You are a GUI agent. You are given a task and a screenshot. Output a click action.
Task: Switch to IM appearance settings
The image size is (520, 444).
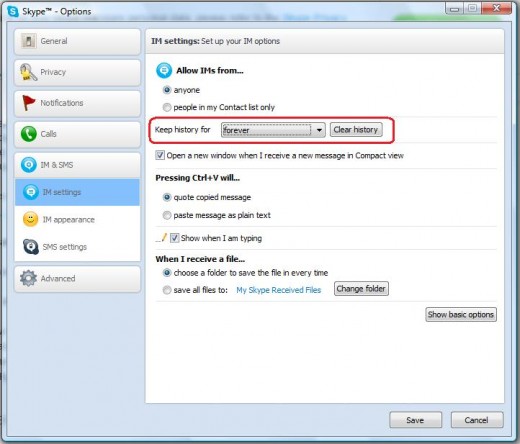coord(77,220)
